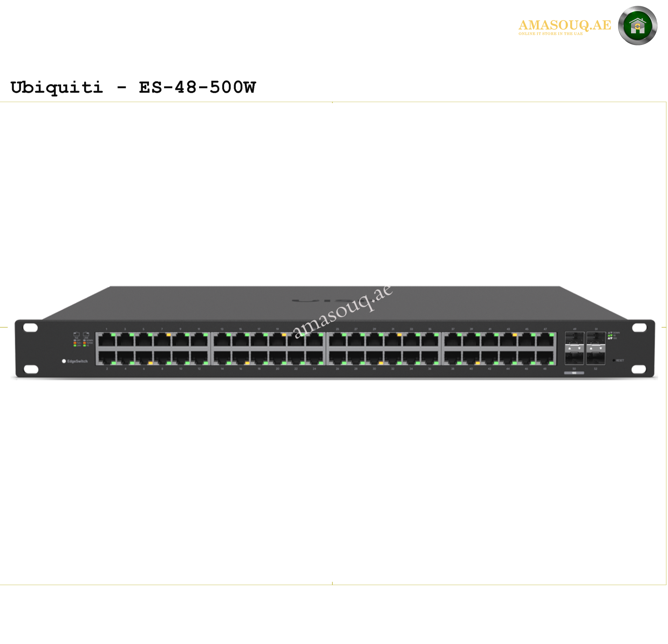
Task: Click SFP port number 52
Action: click(x=596, y=358)
